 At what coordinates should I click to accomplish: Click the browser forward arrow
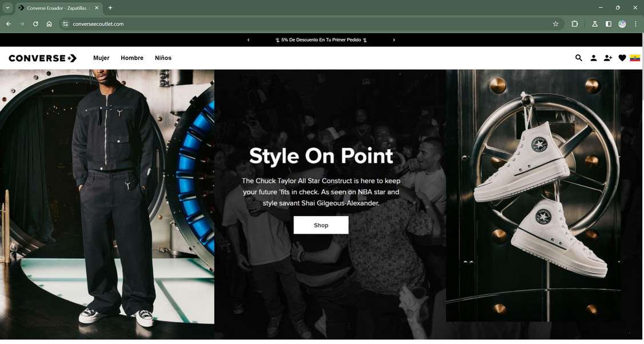[22, 24]
